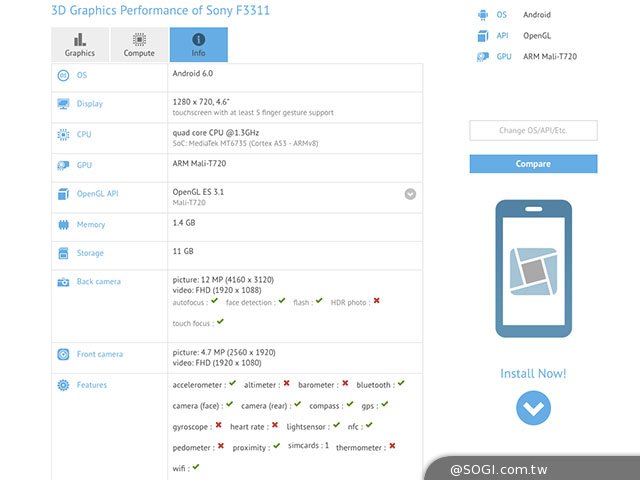Click the 1280 x 720, 4.6" value
This screenshot has width=640, height=480.
pos(201,102)
